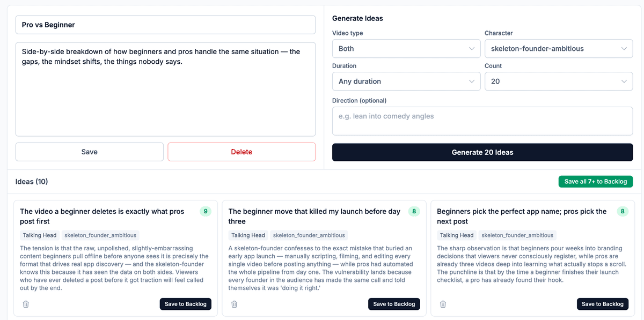
Task: Click the Generate 20 Ideas button
Action: tap(482, 152)
